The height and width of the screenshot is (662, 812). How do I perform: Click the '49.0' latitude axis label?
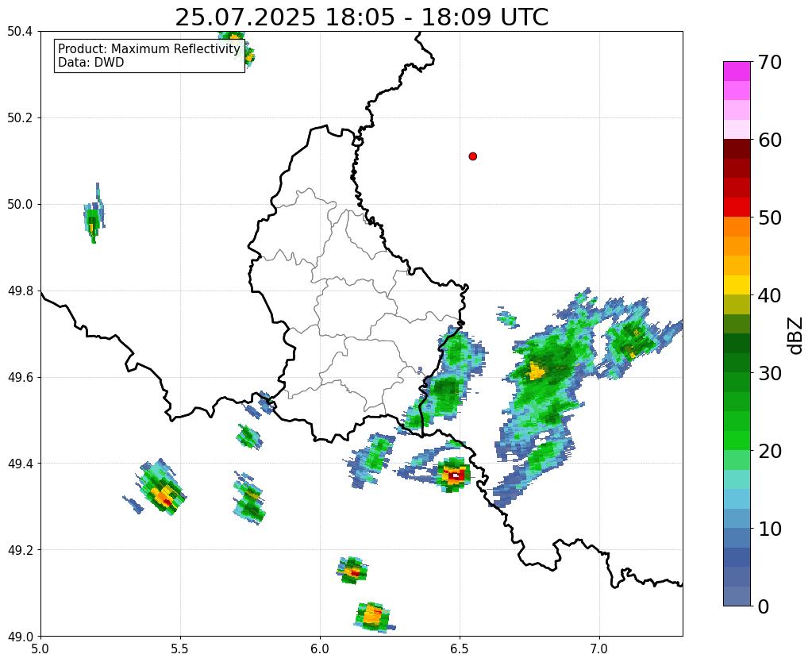20,636
